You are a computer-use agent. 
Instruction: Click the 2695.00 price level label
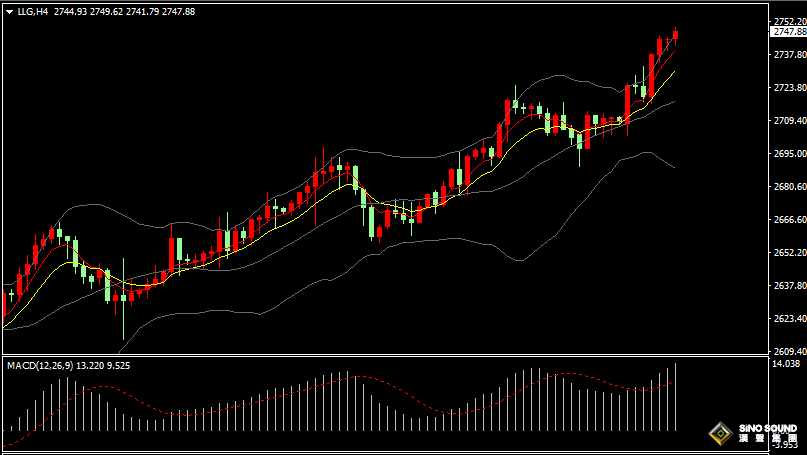point(789,154)
